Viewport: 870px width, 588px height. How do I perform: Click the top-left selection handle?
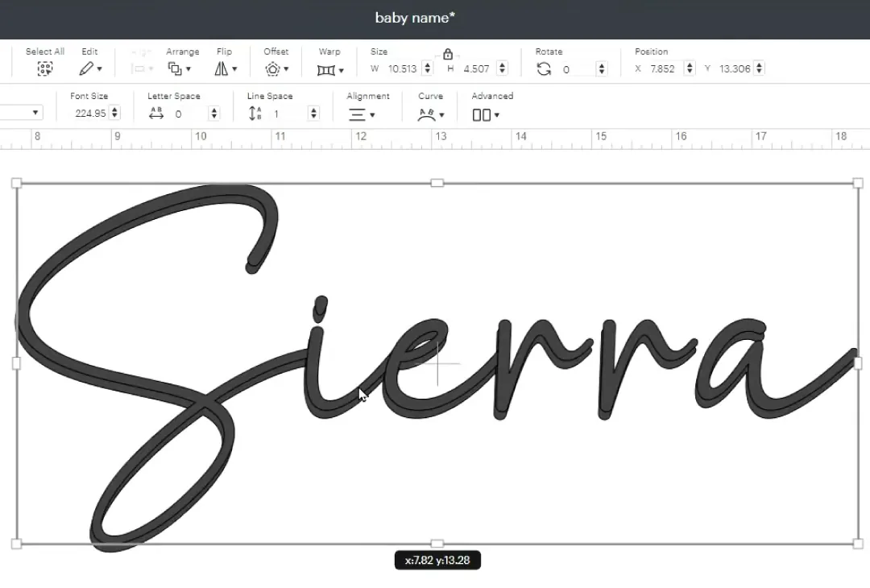click(x=17, y=183)
